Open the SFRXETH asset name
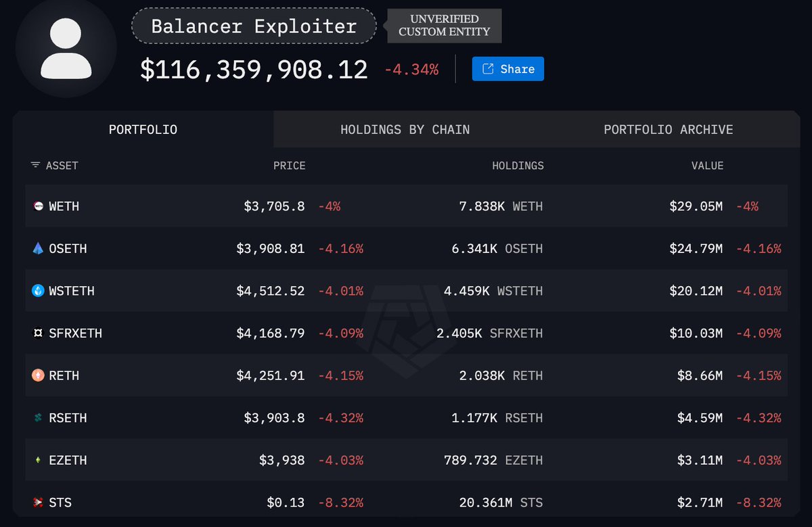 pyautogui.click(x=76, y=334)
